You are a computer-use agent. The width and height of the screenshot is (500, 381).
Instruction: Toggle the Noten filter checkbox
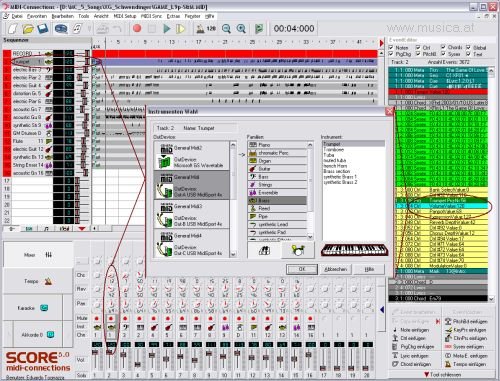391,47
